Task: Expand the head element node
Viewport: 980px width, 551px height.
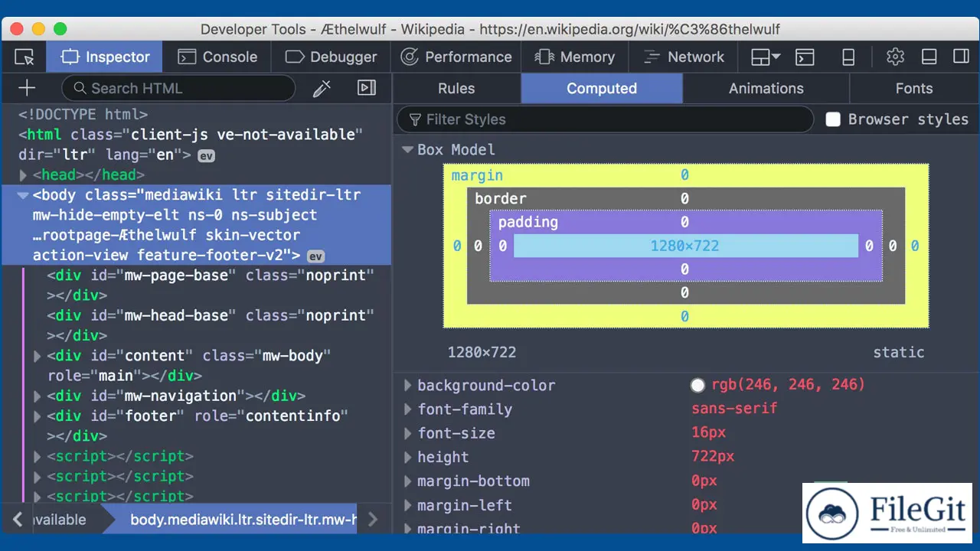Action: [23, 175]
